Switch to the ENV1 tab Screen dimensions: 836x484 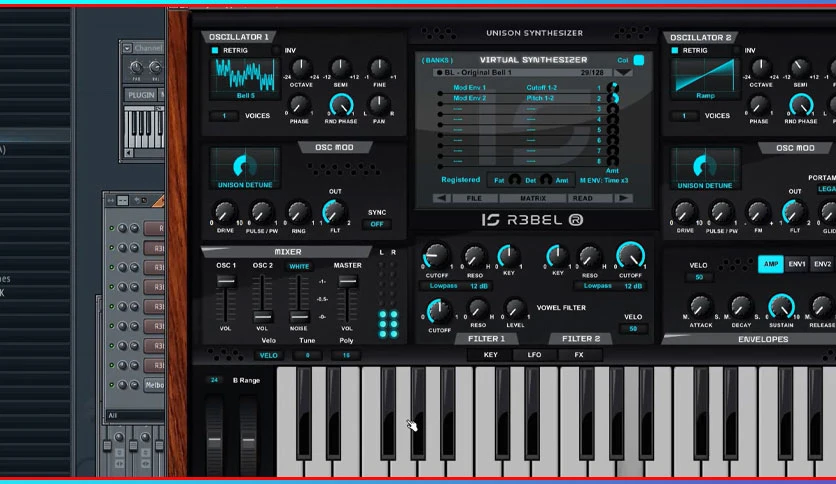click(x=797, y=264)
